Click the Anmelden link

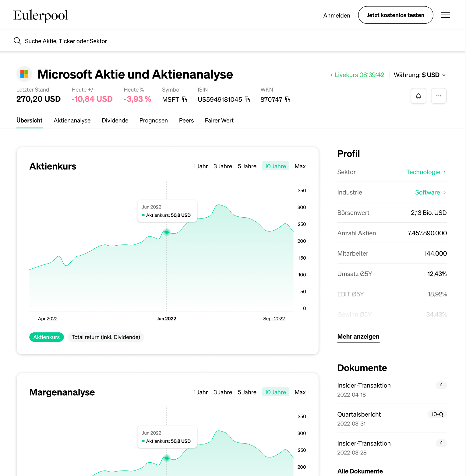coord(337,16)
